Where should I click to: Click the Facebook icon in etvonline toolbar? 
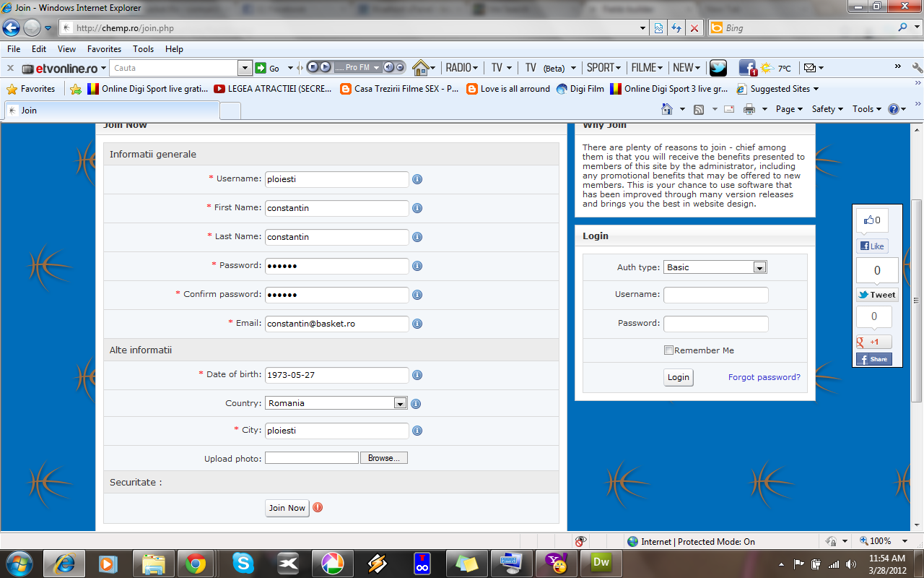(x=747, y=68)
